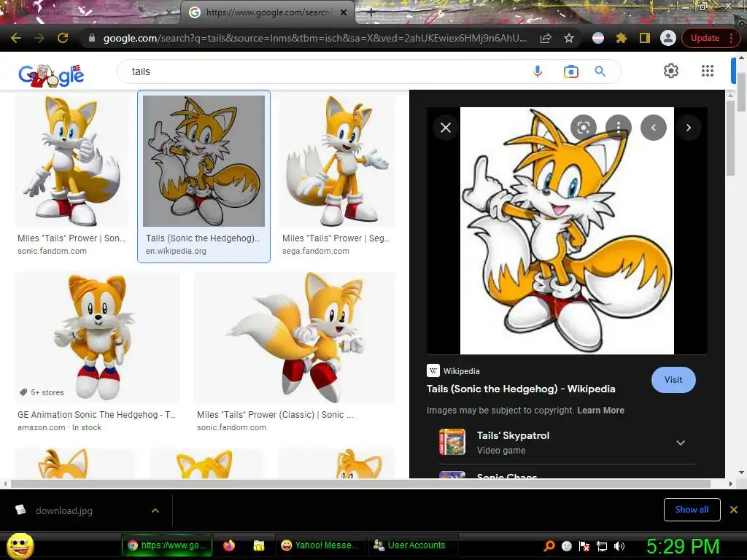
Task: Click the network tray icon
Action: coord(602,546)
